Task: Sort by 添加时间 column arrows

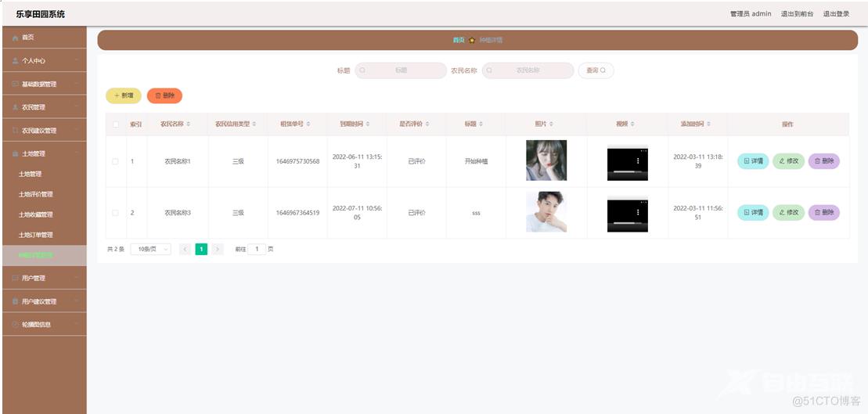Action: (708, 124)
